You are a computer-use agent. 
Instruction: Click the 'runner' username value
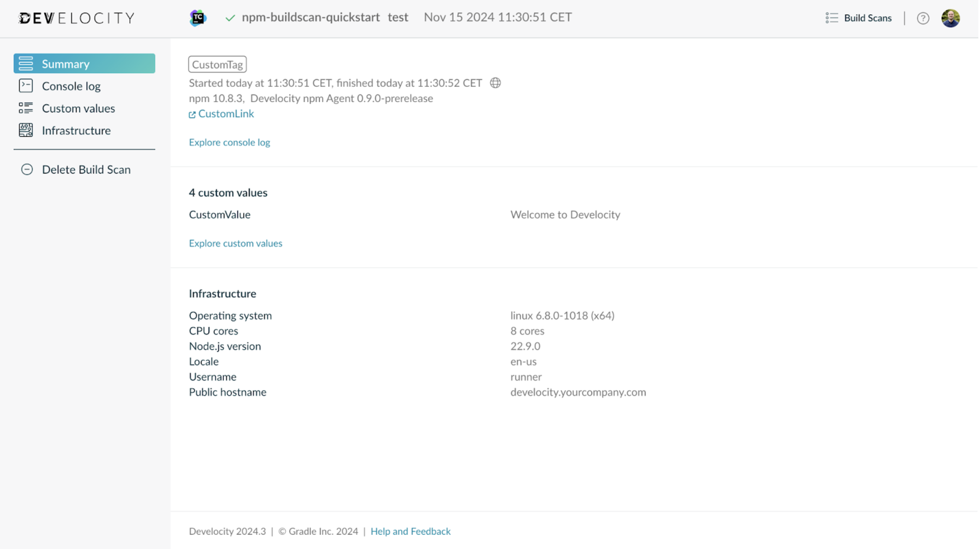coord(526,377)
